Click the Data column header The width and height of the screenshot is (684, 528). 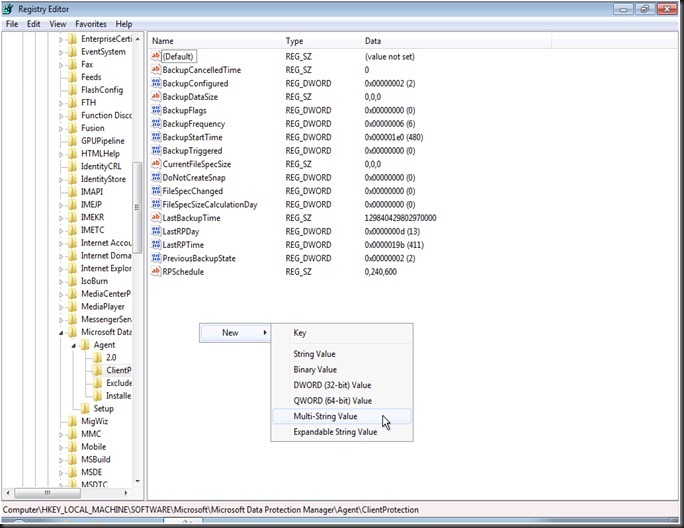pos(373,41)
